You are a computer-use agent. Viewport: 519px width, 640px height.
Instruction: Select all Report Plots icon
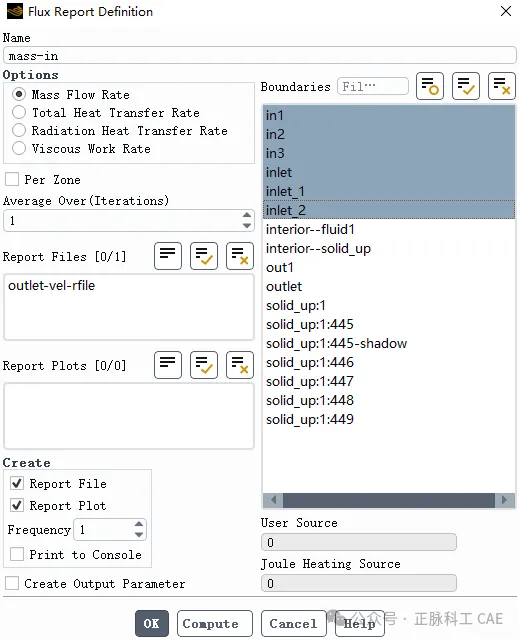point(204,365)
